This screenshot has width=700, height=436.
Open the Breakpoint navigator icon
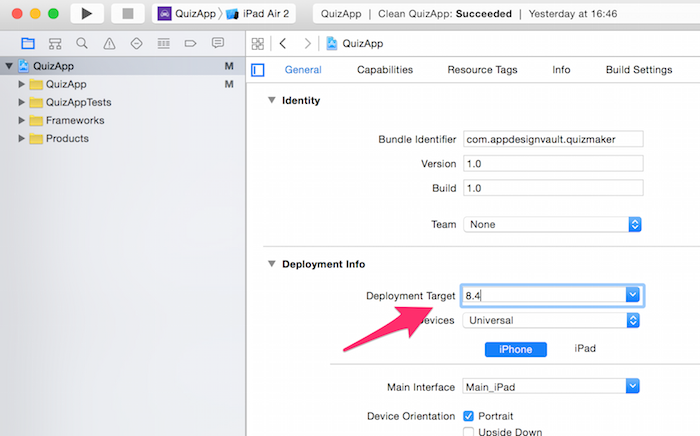pos(191,43)
